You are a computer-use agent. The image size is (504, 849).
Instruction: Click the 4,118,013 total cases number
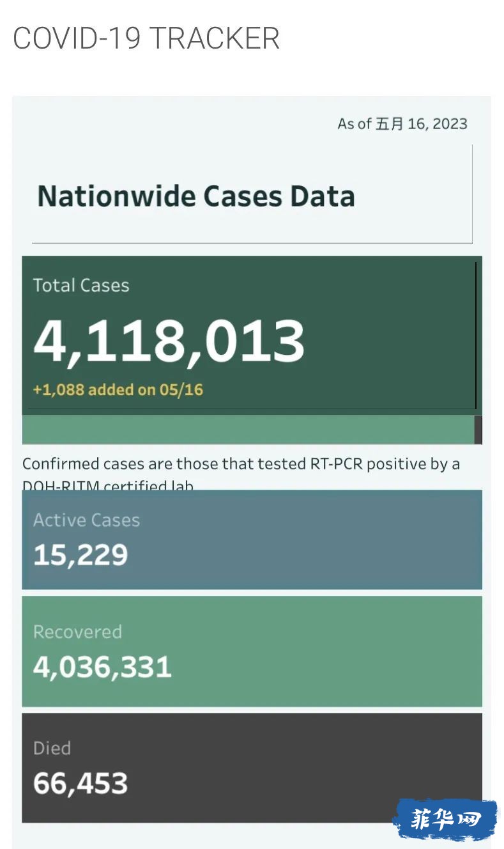[x=169, y=341]
